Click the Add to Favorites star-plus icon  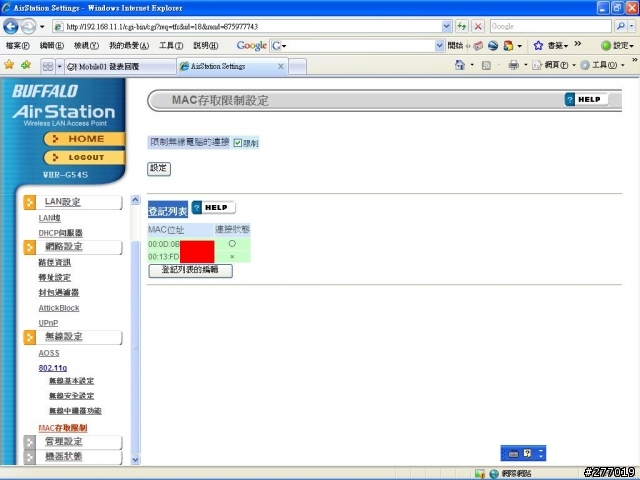tap(26, 64)
